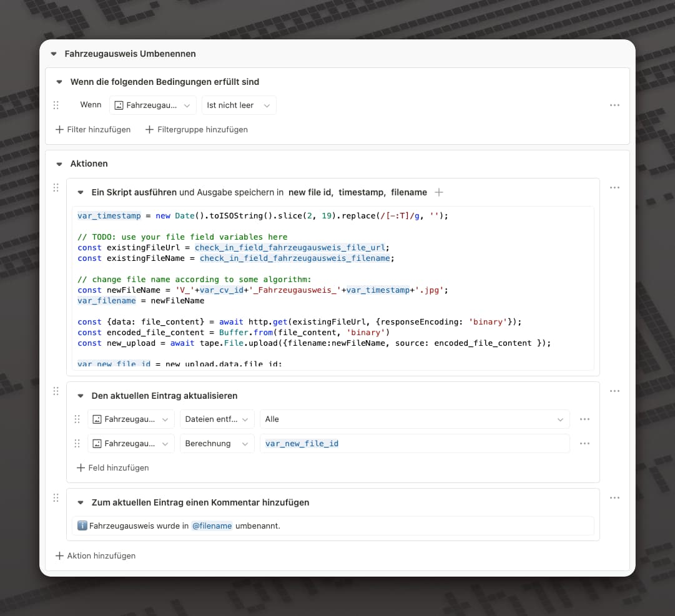675x616 pixels.
Task: Click 'Filter hinzufügen' button
Action: 93,130
